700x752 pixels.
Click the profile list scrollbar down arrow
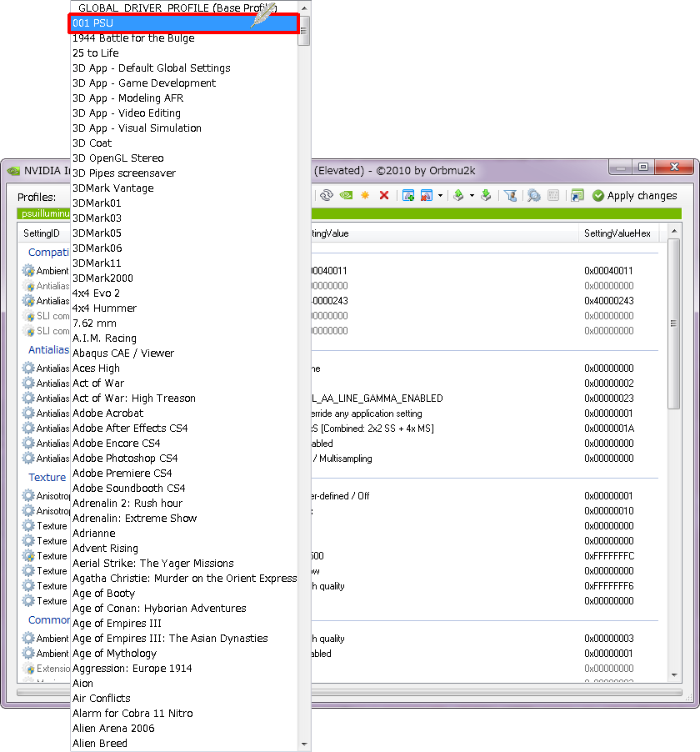point(304,744)
